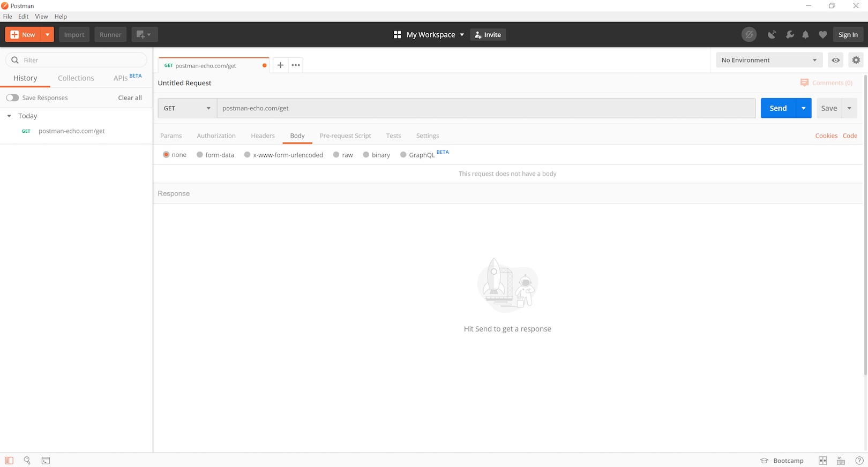Open the Send button dropdown arrow
This screenshot has width=868, height=467.
click(804, 108)
